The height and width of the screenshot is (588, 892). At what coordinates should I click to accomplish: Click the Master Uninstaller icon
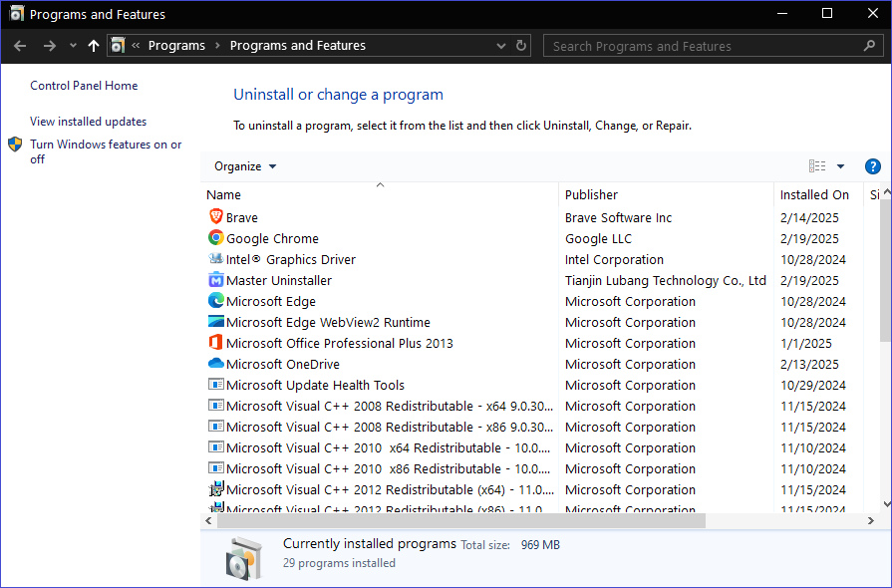coord(215,280)
